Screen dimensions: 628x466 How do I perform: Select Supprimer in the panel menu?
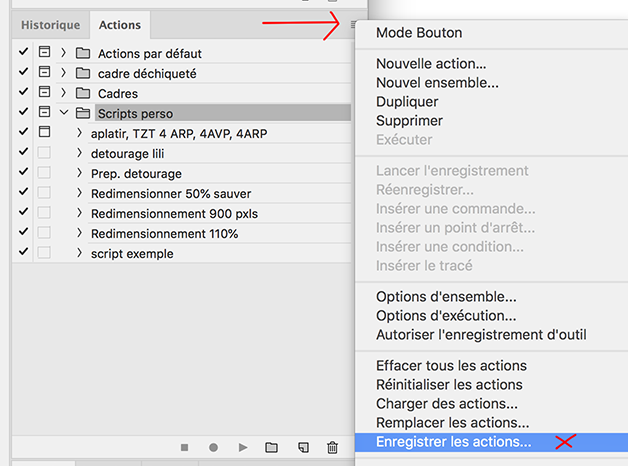409,121
